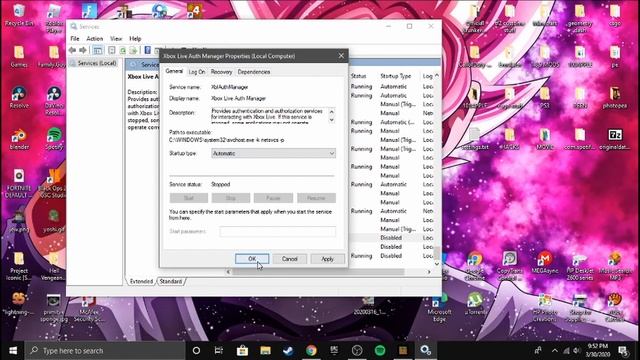Open the settings.txt file on desktop
The image size is (640, 360).
coord(474,139)
